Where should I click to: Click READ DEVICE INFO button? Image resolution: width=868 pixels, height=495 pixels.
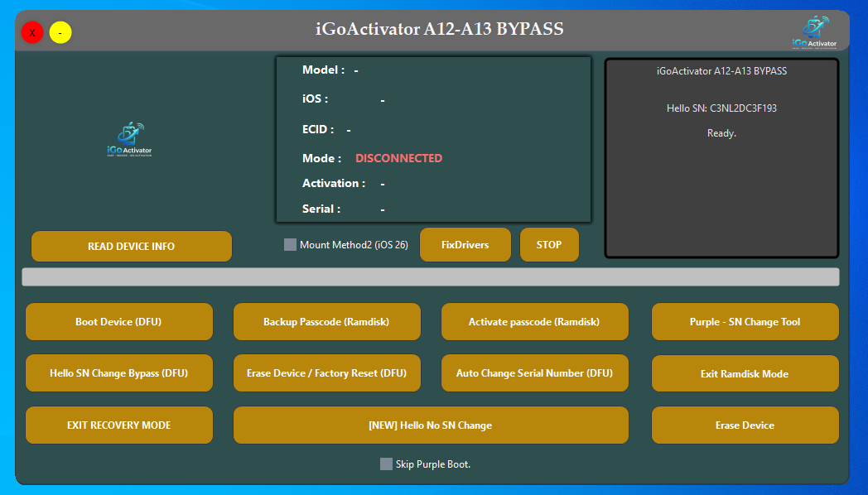132,246
